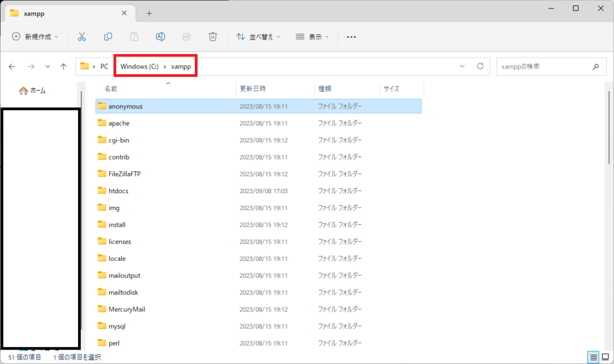614x364 pixels.
Task: Click the anonymous folder icon
Action: point(102,106)
